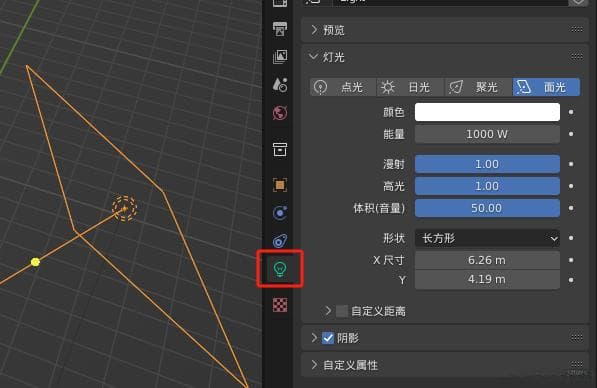Image resolution: width=597 pixels, height=388 pixels.
Task: Click grip handle of 预览 panel
Action: (577, 29)
